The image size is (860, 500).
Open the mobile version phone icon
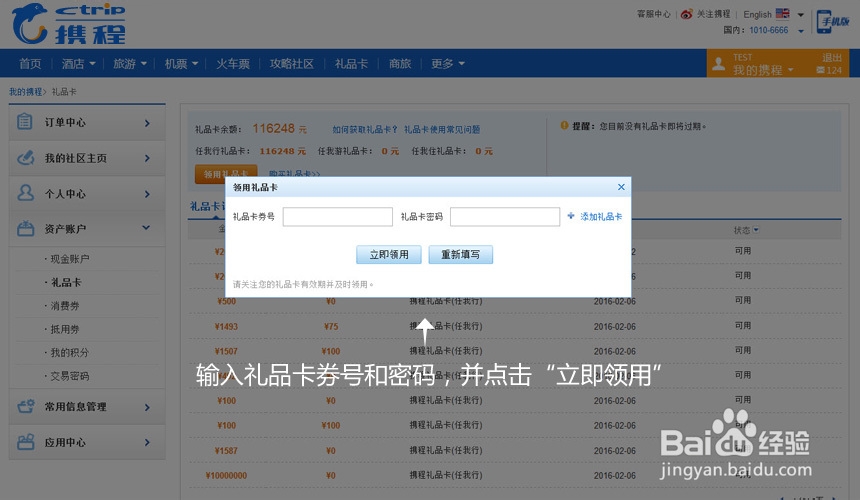[x=823, y=22]
